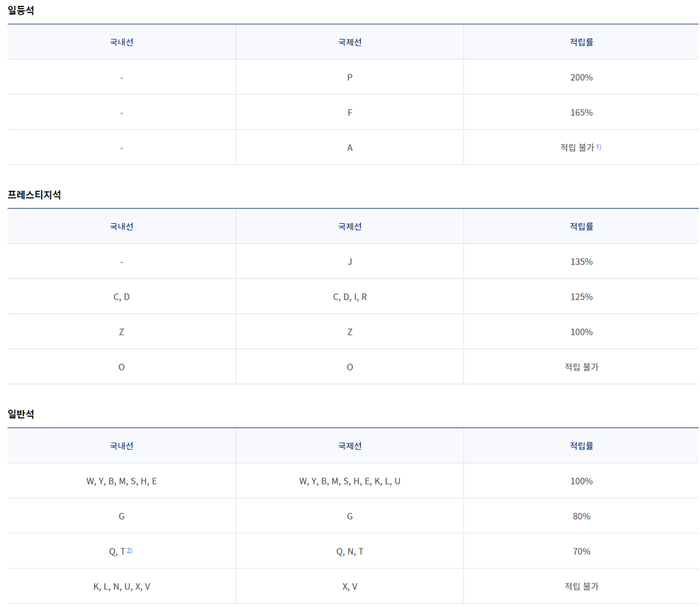The height and width of the screenshot is (607, 700).
Task: Select the X, V cell in the Economy table
Action: 349,586
